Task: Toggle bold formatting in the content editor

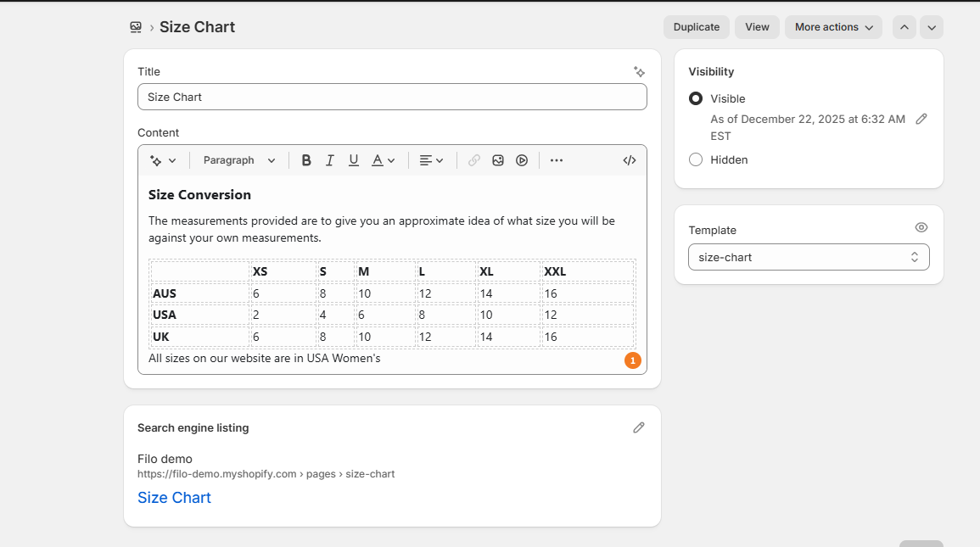Action: [x=306, y=160]
